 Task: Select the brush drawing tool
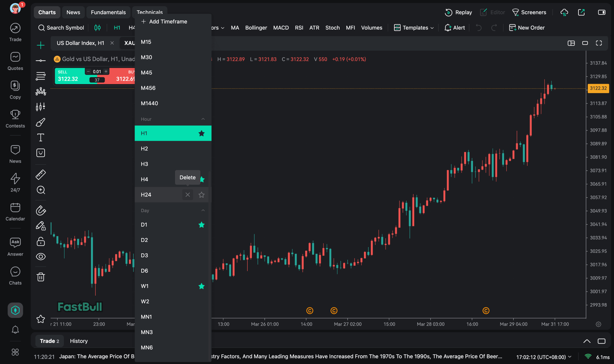point(41,122)
